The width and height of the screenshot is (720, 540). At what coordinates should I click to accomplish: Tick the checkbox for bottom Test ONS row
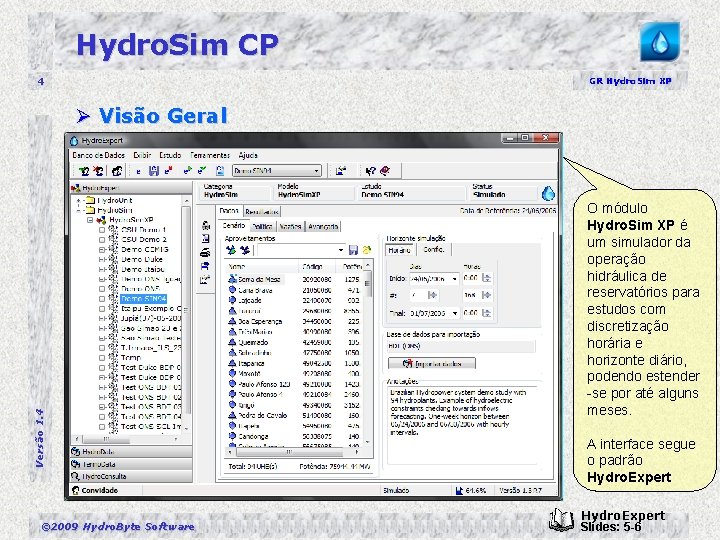pos(102,427)
